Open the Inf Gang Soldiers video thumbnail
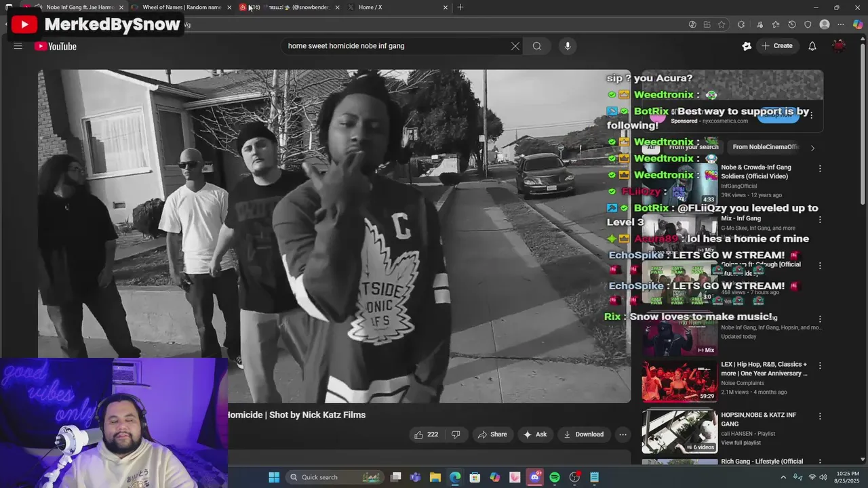Image resolution: width=868 pixels, height=488 pixels. click(x=679, y=183)
